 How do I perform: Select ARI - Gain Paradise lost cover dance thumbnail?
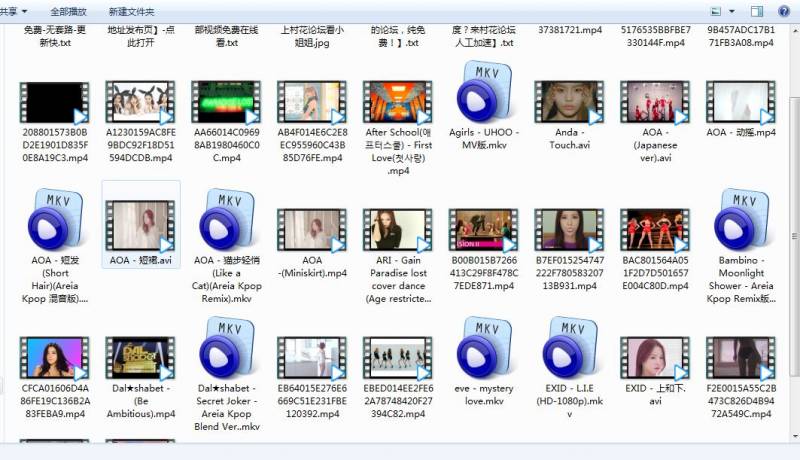click(397, 231)
